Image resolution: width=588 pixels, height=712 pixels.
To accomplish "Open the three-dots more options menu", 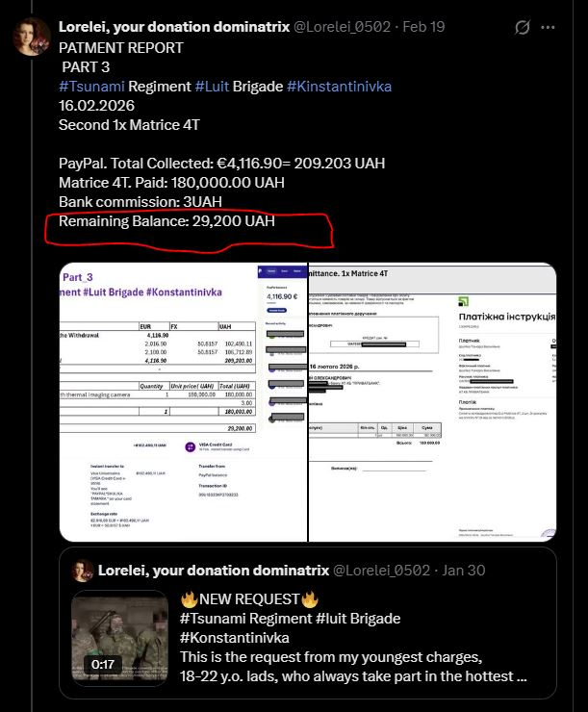I will click(x=548, y=27).
